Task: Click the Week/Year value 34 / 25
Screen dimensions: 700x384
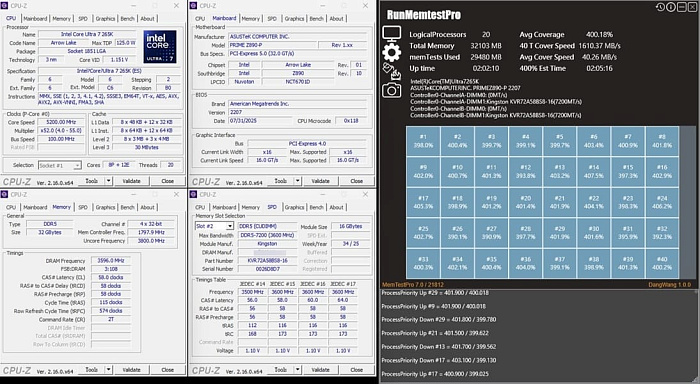Action: [350, 244]
